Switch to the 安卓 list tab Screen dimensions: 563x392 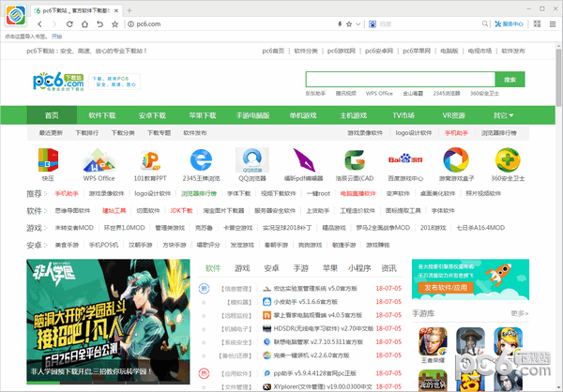[x=271, y=268]
